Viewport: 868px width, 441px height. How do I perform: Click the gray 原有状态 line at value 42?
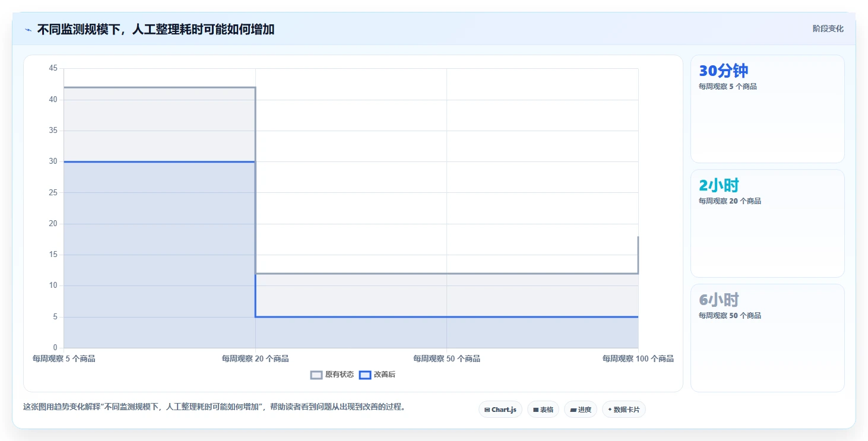[159, 87]
